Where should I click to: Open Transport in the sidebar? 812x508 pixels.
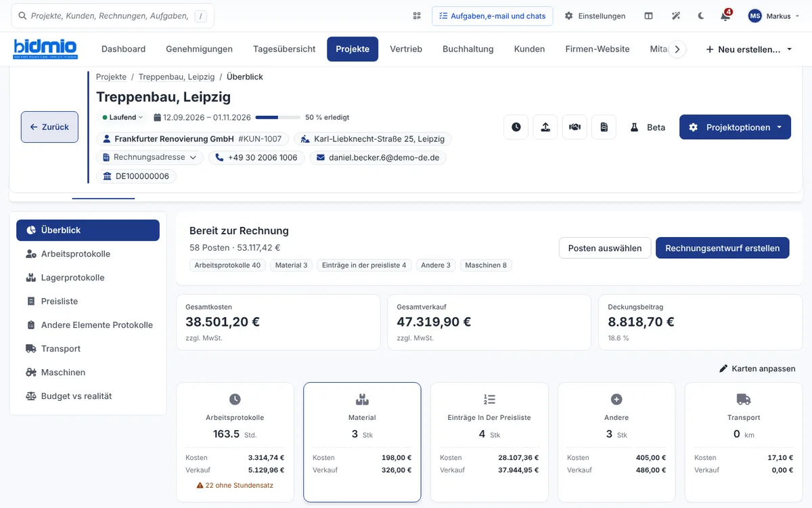88,349
